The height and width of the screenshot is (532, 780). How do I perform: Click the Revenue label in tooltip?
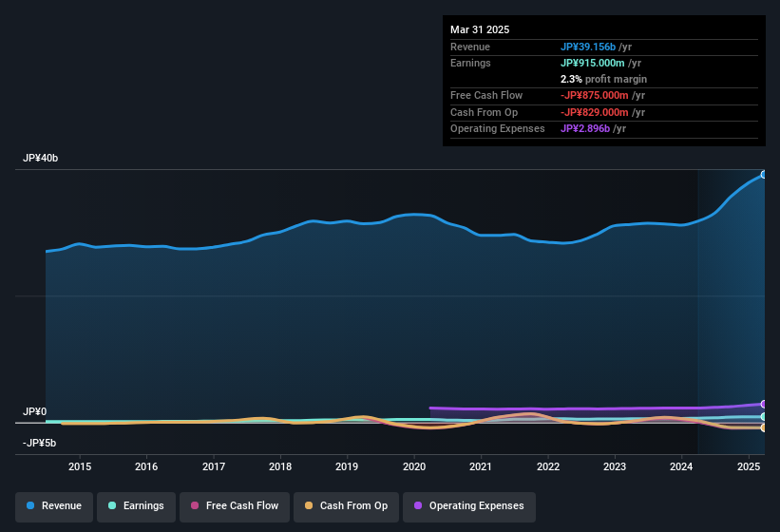coord(470,47)
